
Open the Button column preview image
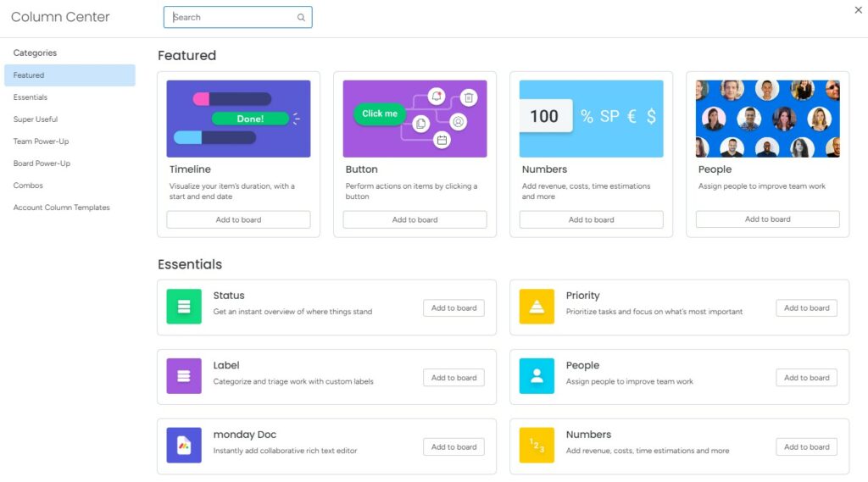(415, 119)
